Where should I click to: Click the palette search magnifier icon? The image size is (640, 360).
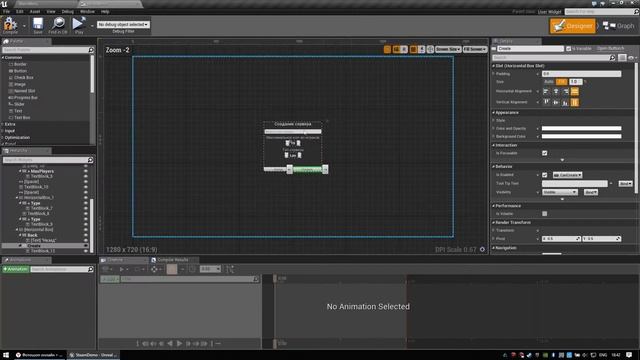[91, 50]
